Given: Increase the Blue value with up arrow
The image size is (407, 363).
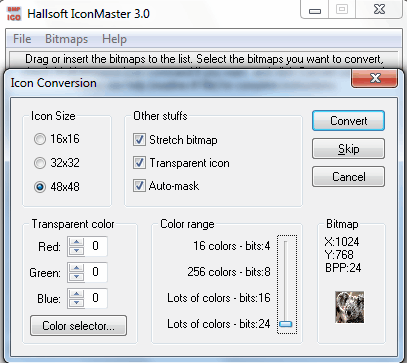Looking at the screenshot, I should click(77, 294).
